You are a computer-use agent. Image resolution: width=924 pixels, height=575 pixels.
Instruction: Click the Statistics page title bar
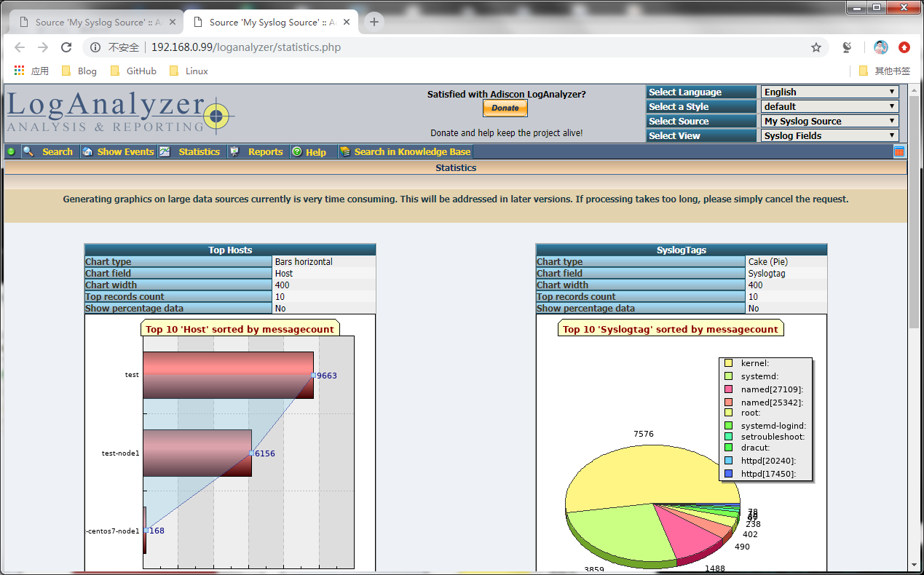(456, 167)
